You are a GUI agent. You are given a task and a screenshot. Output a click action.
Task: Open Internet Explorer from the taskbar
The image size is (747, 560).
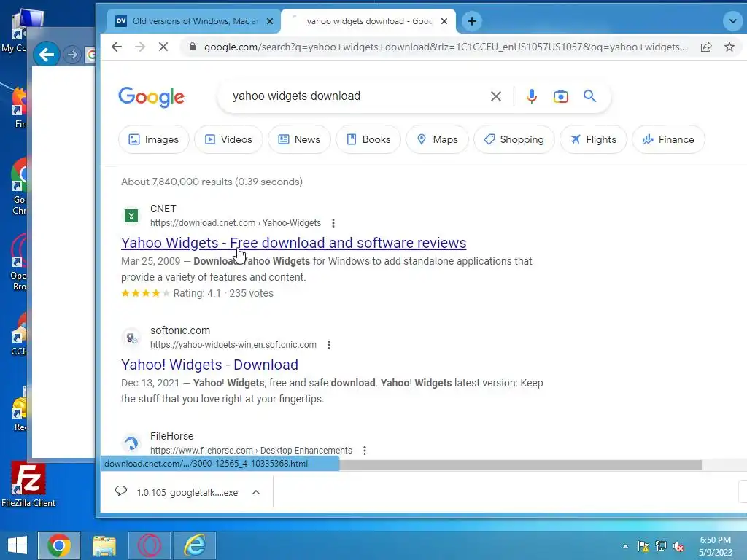pyautogui.click(x=195, y=545)
